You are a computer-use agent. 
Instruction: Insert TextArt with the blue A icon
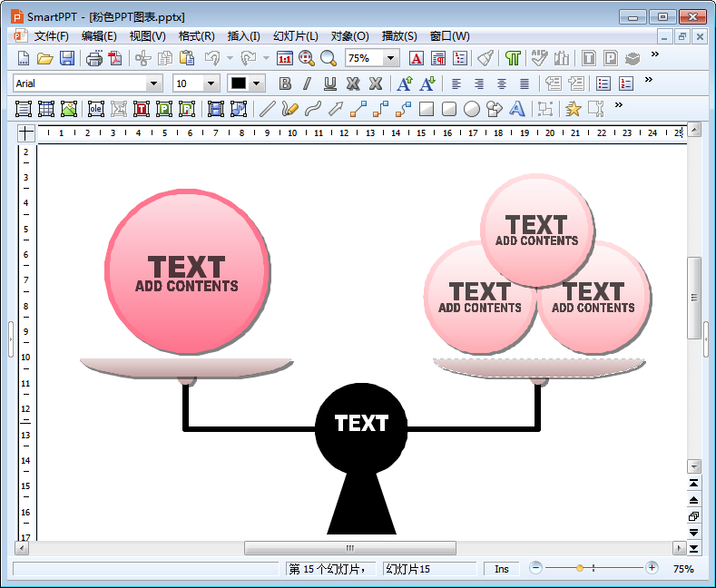pyautogui.click(x=517, y=109)
